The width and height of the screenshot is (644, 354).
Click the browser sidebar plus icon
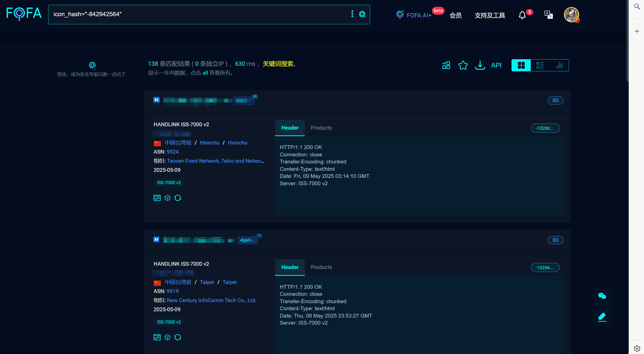637,31
